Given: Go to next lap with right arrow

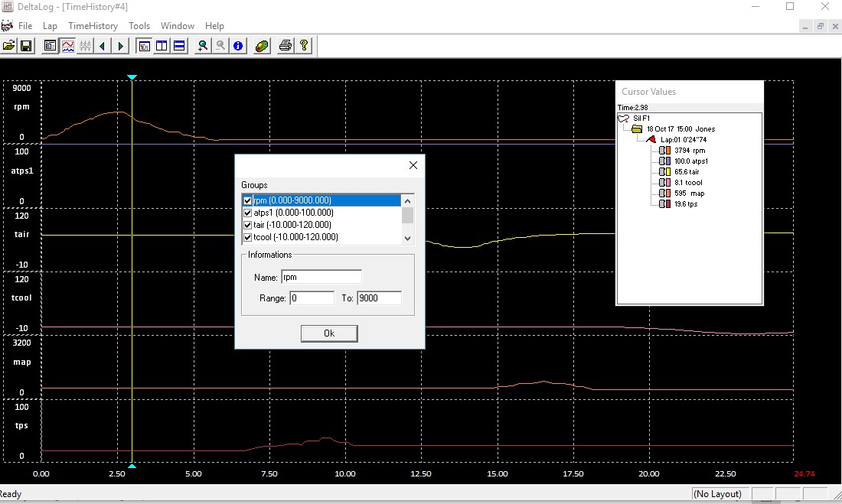Looking at the screenshot, I should click(120, 46).
